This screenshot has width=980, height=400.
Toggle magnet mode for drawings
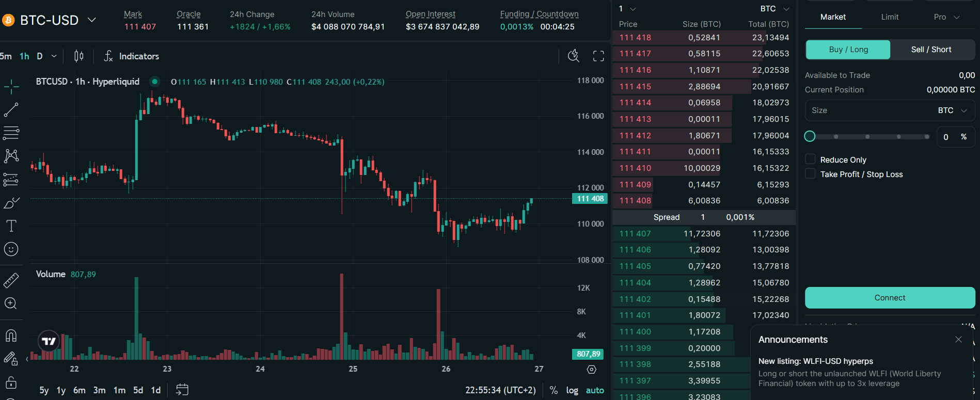click(11, 335)
